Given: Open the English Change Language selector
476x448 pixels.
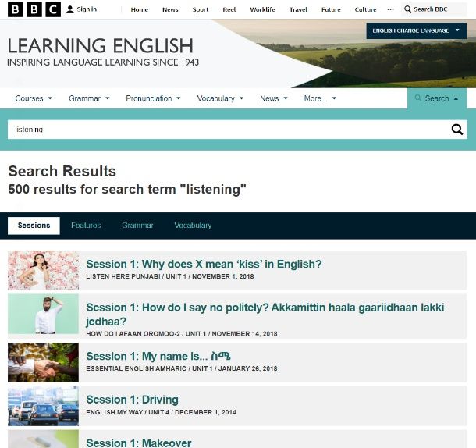Looking at the screenshot, I should click(416, 30).
